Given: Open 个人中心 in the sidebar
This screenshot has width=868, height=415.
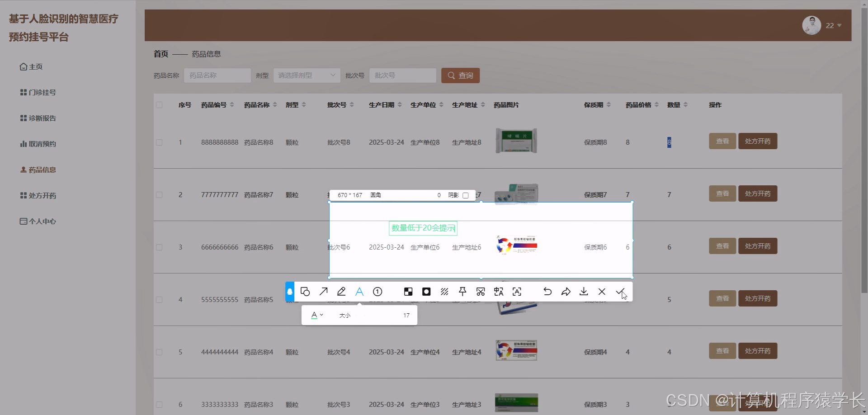Looking at the screenshot, I should point(38,221).
